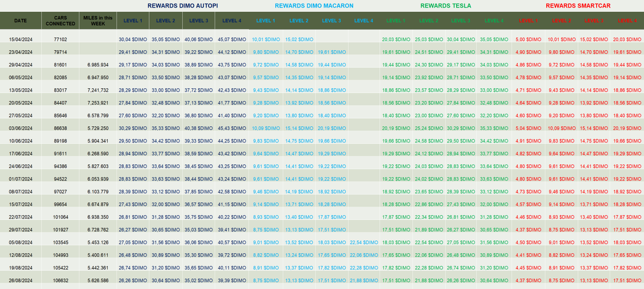Screen dimensions: 644x289
Task: Click Tesla level 2 cell 23,57 $DIMO
Action: (x=428, y=90)
